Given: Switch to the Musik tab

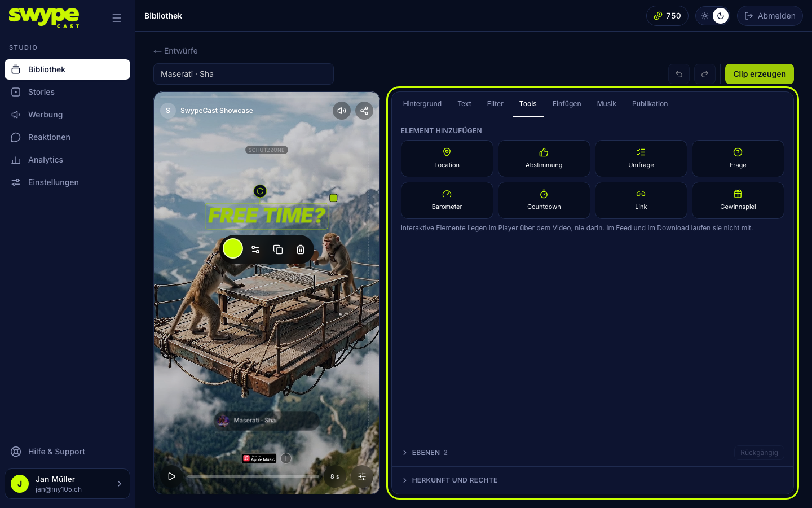Looking at the screenshot, I should pos(607,104).
